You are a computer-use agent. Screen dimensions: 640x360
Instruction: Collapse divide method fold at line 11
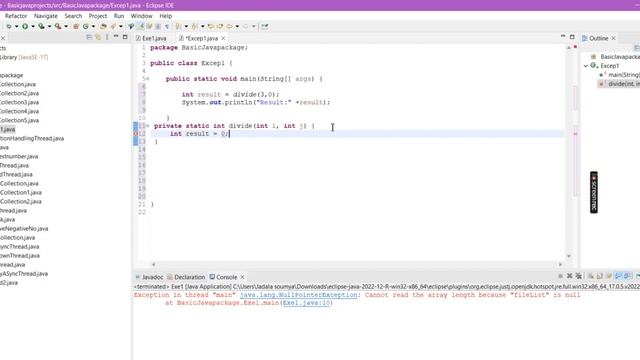point(148,126)
